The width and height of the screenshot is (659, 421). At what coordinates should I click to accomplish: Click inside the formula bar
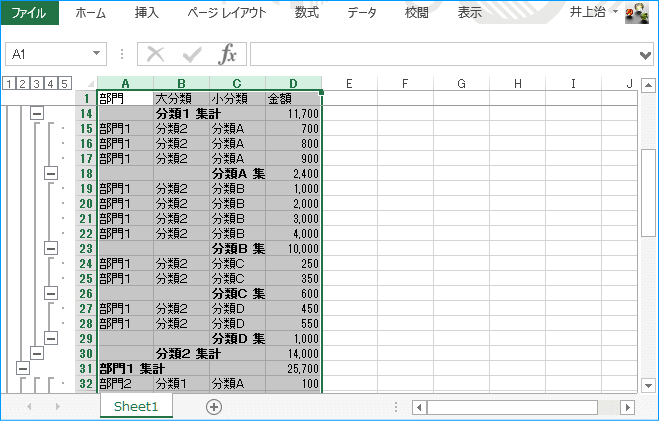443,54
